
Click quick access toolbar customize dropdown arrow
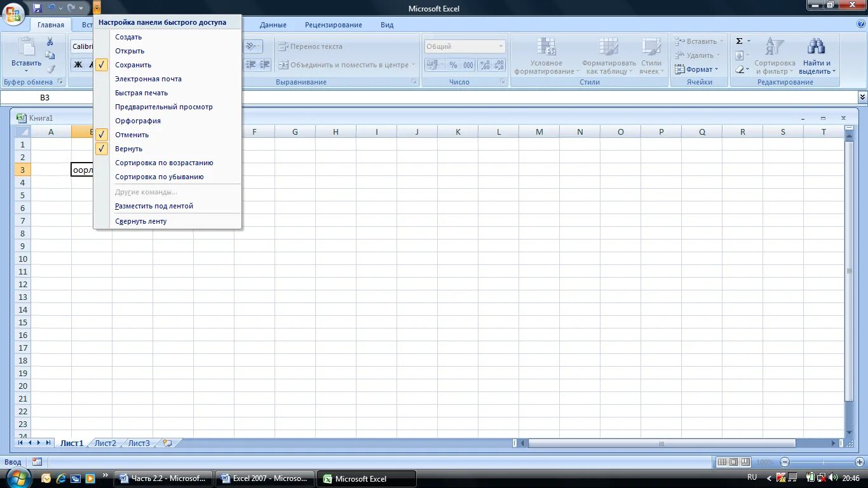[x=97, y=8]
